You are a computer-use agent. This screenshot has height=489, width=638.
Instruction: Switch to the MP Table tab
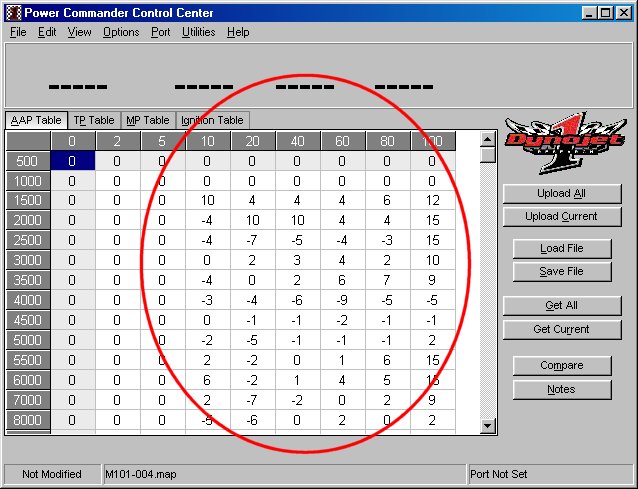[148, 120]
